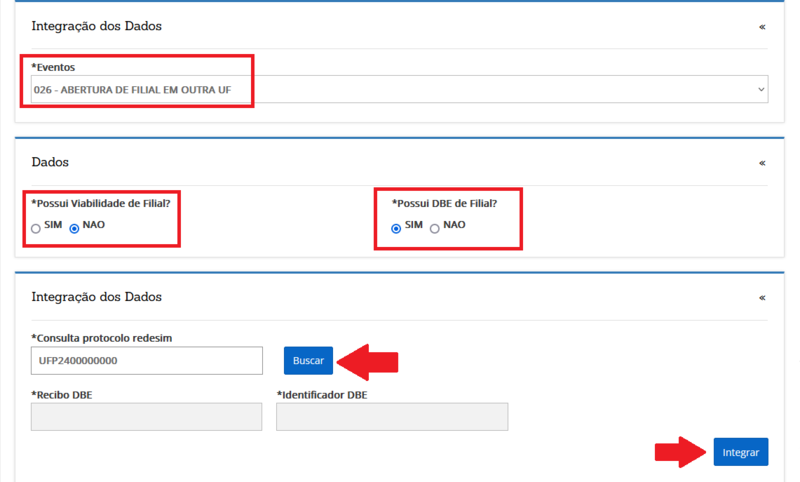The width and height of the screenshot is (800, 482).
Task: Collapse the bottom Integração dos Dados panel
Action: (x=762, y=298)
